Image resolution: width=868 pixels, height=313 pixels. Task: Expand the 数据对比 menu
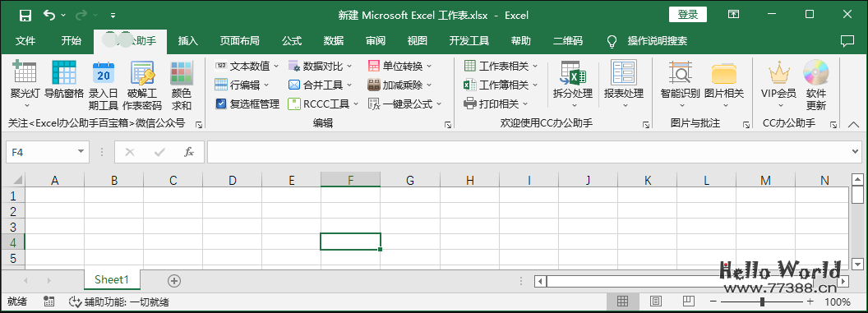(320, 67)
